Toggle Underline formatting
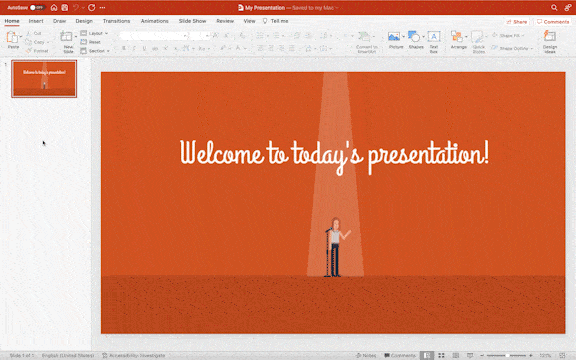 click(x=144, y=48)
